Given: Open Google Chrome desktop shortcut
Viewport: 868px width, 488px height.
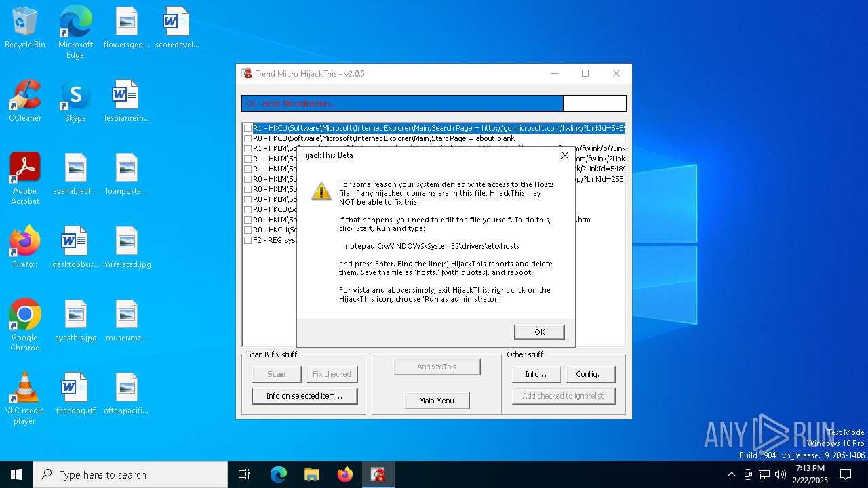Looking at the screenshot, I should tap(25, 325).
